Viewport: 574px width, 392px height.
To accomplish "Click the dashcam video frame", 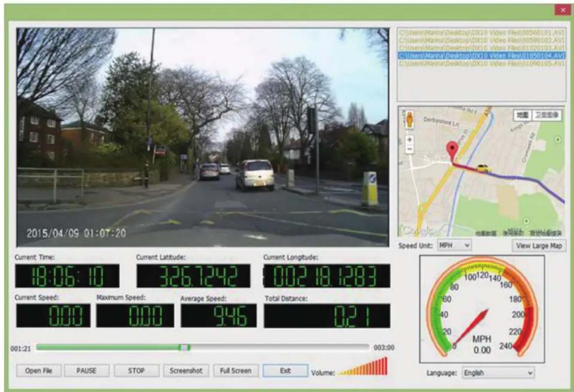I will tap(202, 137).
